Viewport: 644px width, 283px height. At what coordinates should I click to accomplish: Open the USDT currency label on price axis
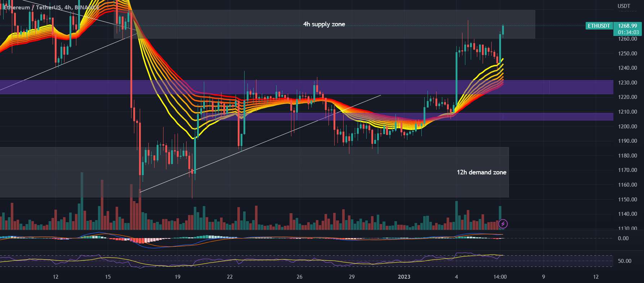coord(624,6)
